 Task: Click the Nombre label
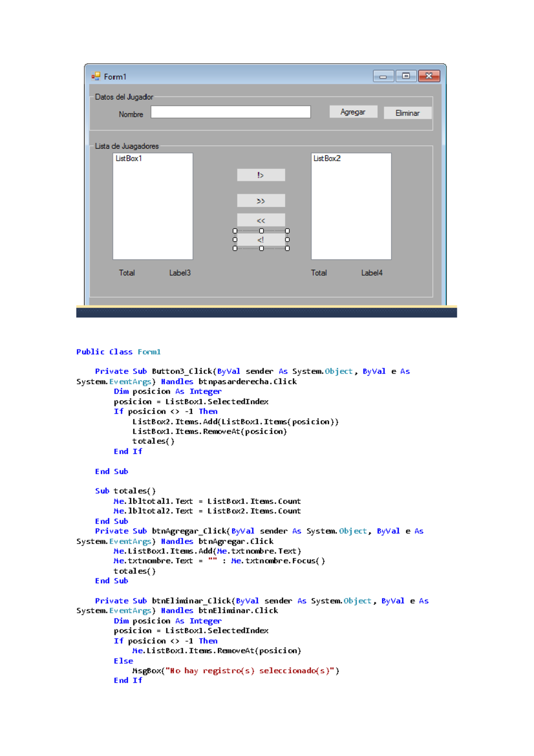[x=131, y=114]
